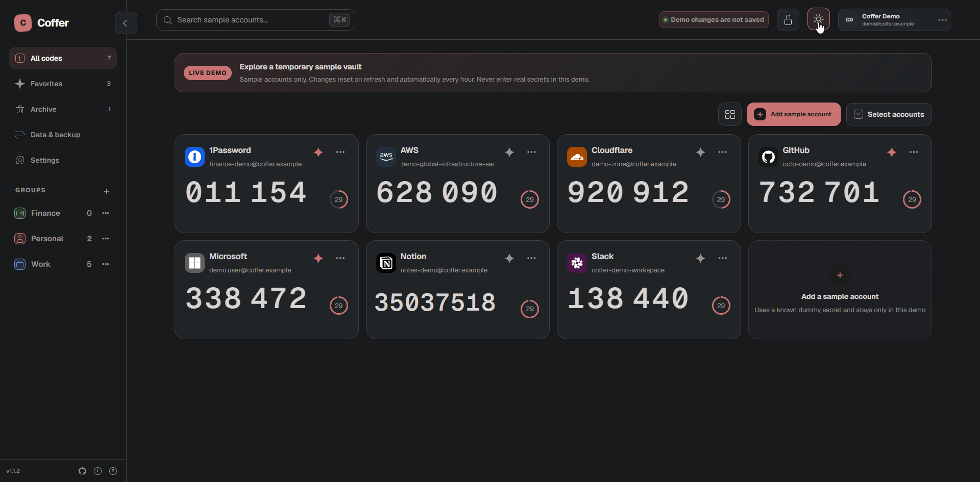Copy the AWS code 628 090
Viewport: 980px width, 482px height.
click(437, 193)
